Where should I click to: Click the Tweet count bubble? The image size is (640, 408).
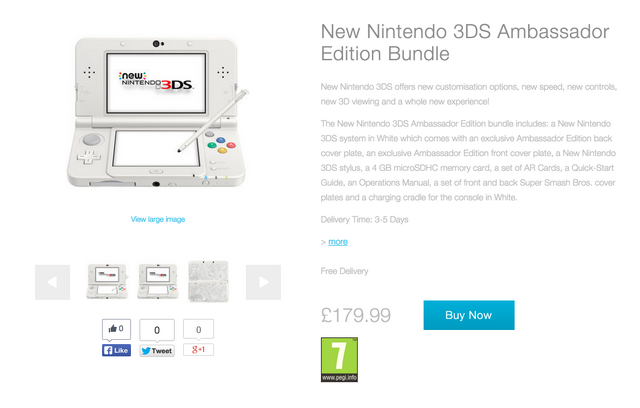[157, 330]
